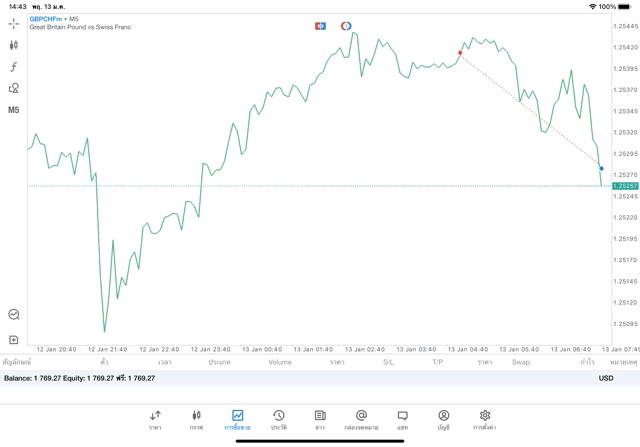
Task: Open the drawing objects shapes icon
Action: coord(14,88)
